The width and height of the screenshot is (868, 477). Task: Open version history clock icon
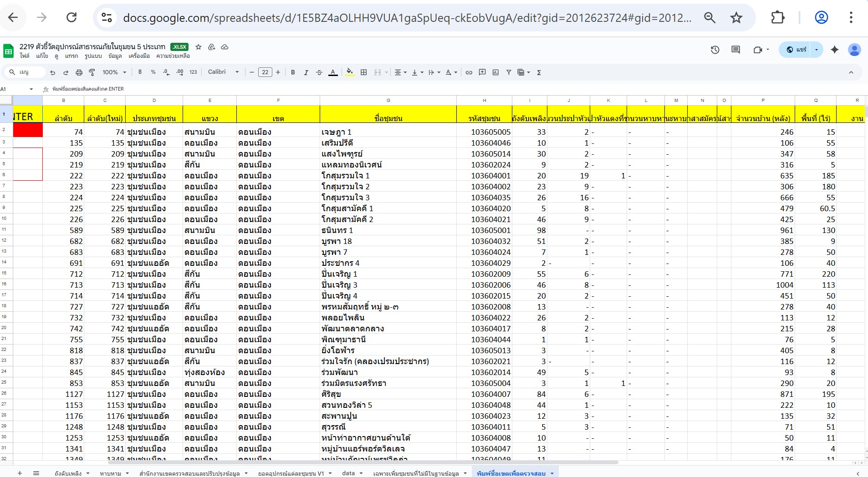(x=715, y=50)
